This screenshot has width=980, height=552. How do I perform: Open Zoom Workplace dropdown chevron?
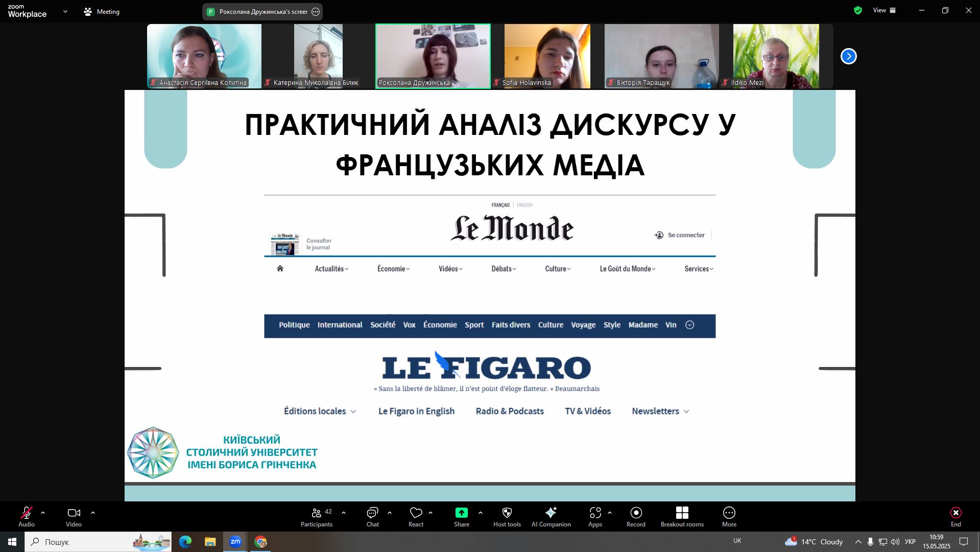(65, 11)
